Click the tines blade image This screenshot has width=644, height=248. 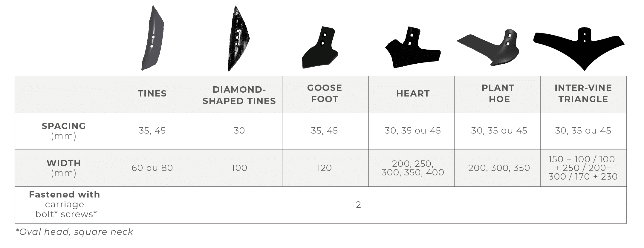[x=153, y=38]
